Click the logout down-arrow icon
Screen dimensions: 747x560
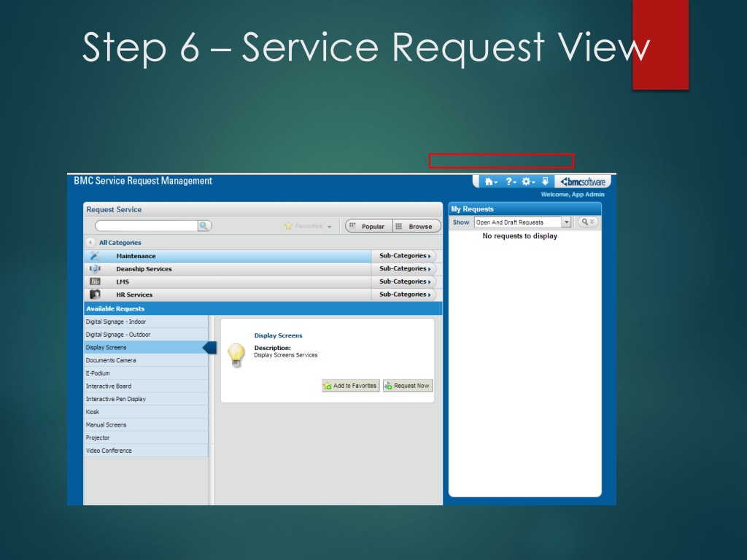545,182
